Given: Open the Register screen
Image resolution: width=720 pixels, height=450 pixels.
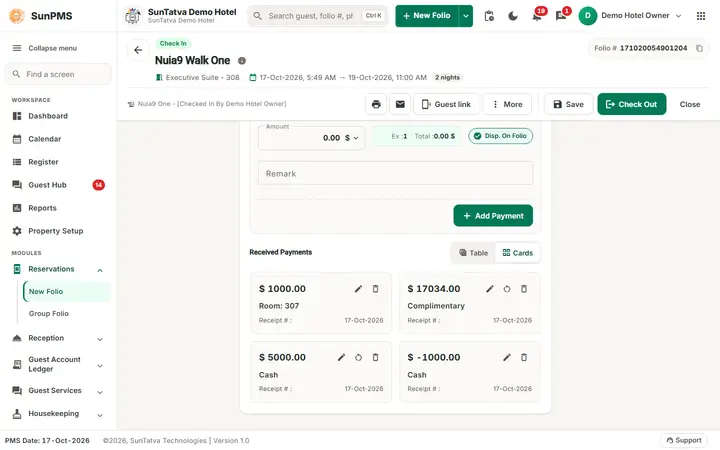Looking at the screenshot, I should [x=43, y=162].
